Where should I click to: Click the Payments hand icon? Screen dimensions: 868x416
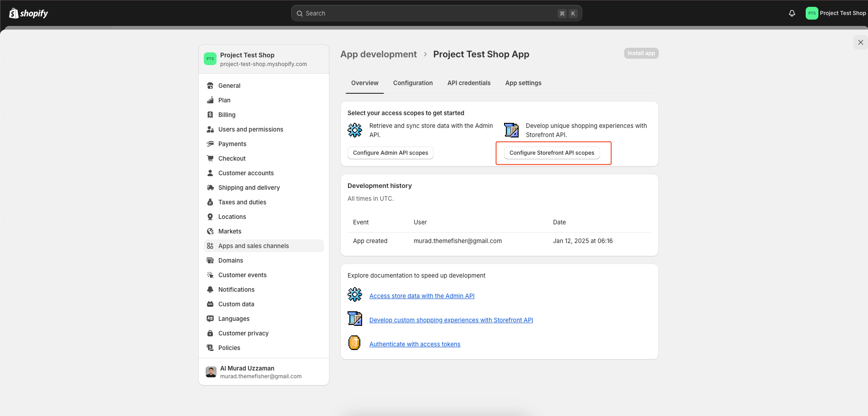click(210, 144)
